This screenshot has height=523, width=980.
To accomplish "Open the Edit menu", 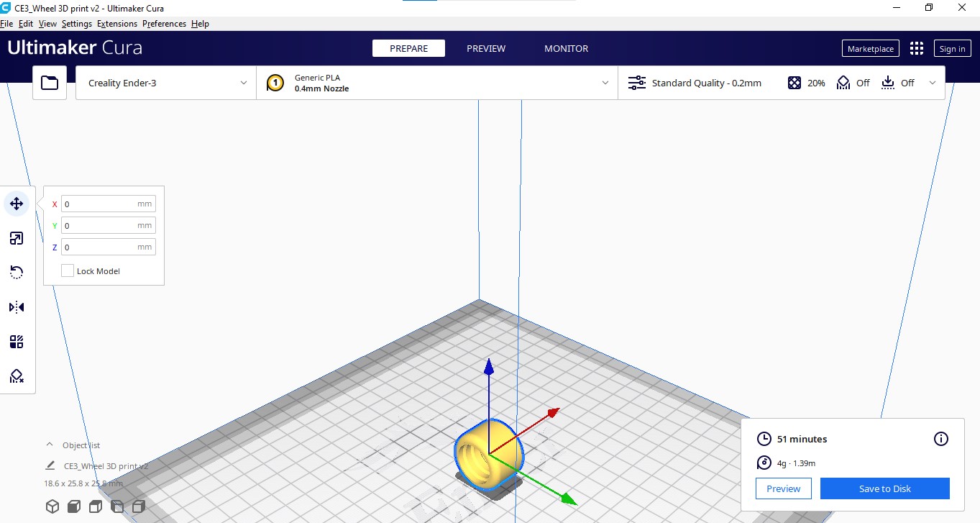I will coord(26,24).
